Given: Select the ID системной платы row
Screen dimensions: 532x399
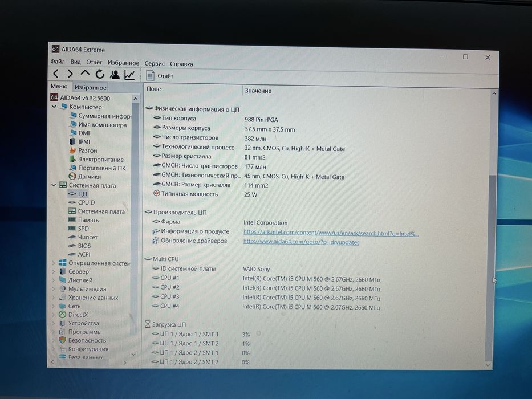Looking at the screenshot, I should pos(211,268).
